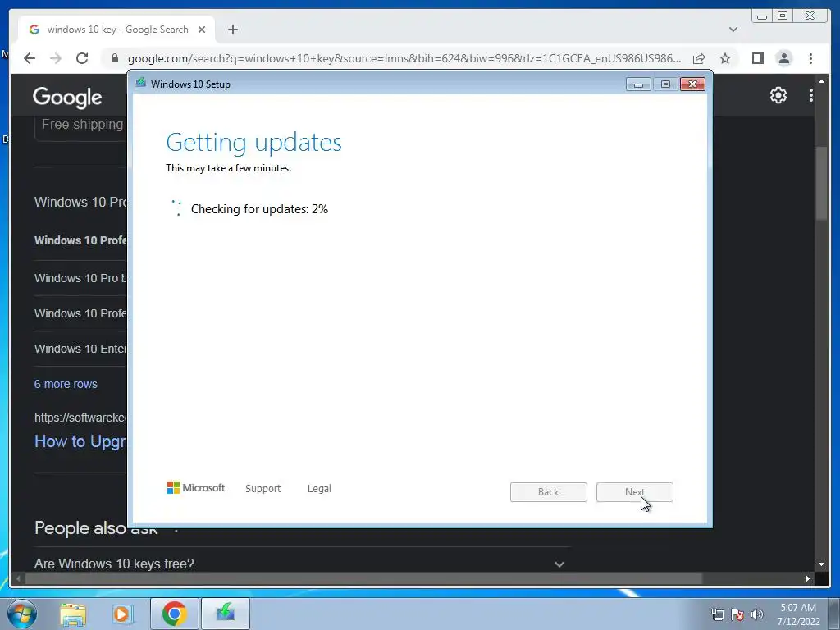The width and height of the screenshot is (840, 630).
Task: Click the vertical scrollbar thumb in Chrome
Action: point(821,182)
